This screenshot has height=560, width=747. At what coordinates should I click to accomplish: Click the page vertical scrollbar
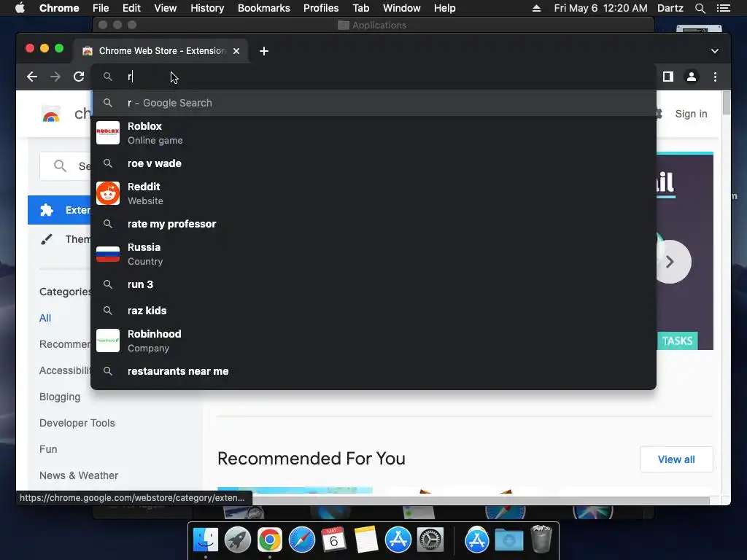click(726, 103)
